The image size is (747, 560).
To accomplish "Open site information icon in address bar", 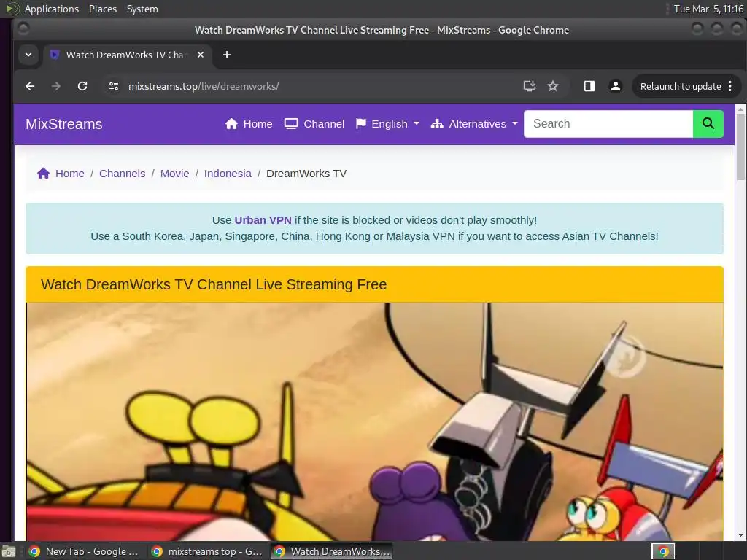I will pos(113,86).
